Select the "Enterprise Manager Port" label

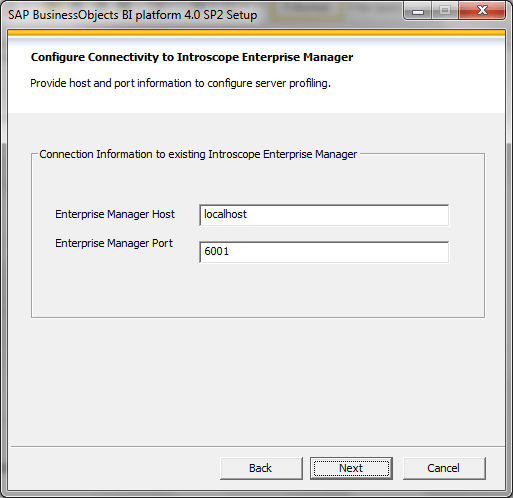114,243
